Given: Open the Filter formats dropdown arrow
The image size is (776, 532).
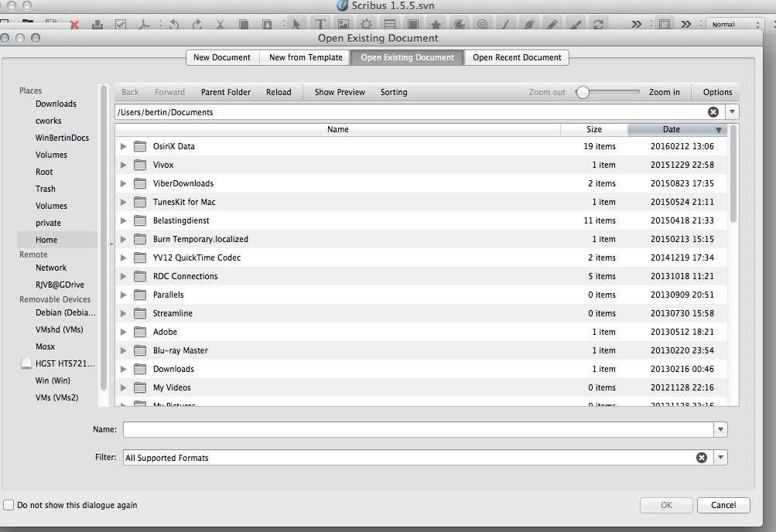Looking at the screenshot, I should (x=721, y=458).
